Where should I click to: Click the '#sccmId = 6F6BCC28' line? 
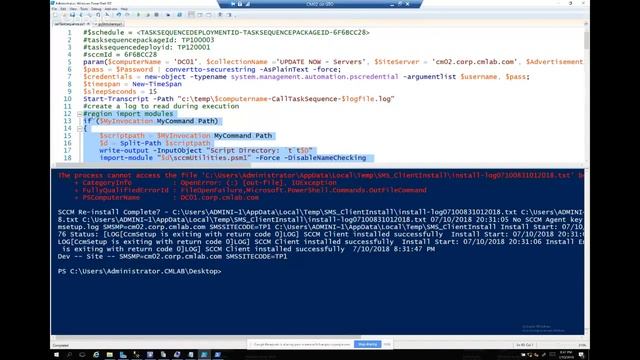tap(120, 54)
